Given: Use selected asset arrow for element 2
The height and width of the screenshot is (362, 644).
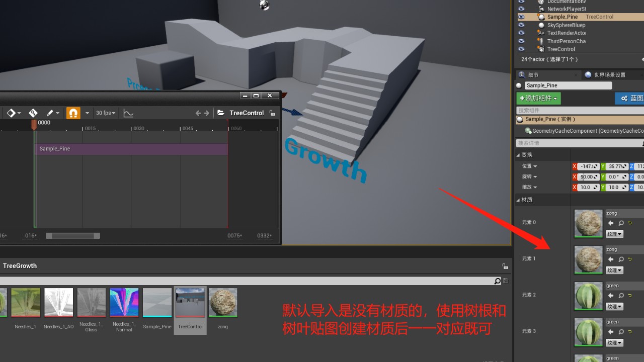Looking at the screenshot, I should point(611,296).
